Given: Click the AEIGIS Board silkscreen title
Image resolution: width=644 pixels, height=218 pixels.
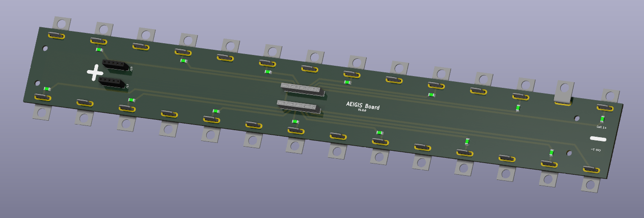Looking at the screenshot, I should pos(362,105).
